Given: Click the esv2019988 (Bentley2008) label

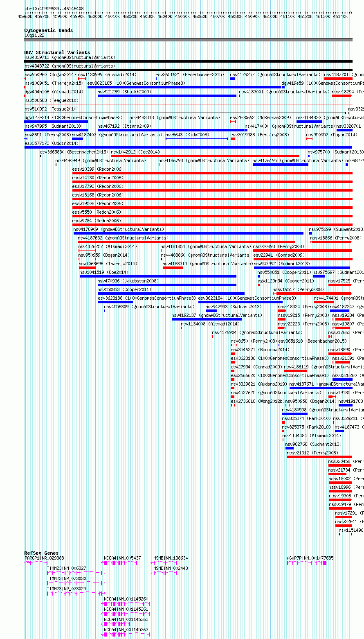Looking at the screenshot, I should 259,135.
